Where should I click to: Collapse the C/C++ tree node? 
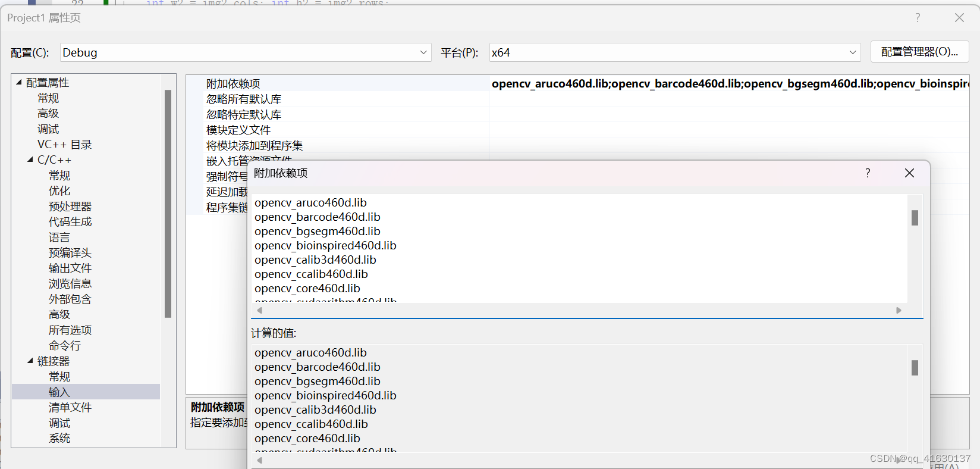pyautogui.click(x=30, y=160)
